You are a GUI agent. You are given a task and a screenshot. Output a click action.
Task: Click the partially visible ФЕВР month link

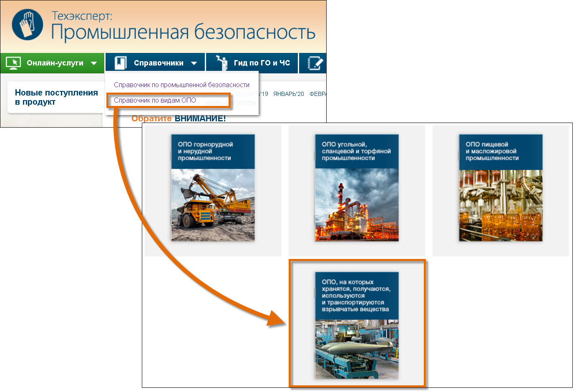pyautogui.click(x=317, y=94)
